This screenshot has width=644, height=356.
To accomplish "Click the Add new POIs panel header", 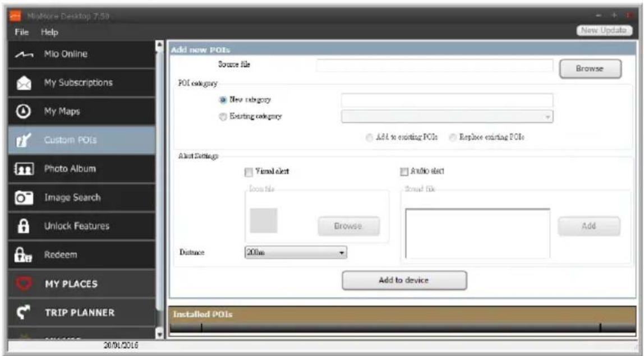I will click(x=403, y=50).
